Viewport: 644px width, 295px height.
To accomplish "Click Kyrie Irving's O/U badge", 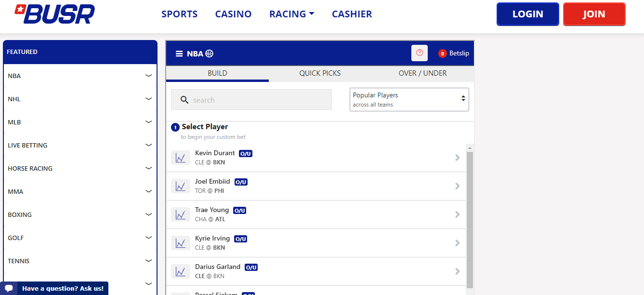I will 240,239.
